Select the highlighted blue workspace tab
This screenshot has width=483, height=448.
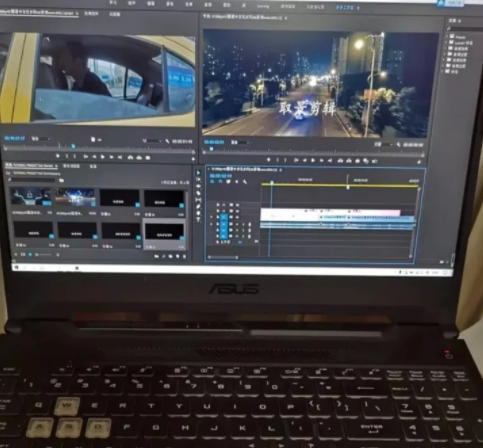(345, 7)
